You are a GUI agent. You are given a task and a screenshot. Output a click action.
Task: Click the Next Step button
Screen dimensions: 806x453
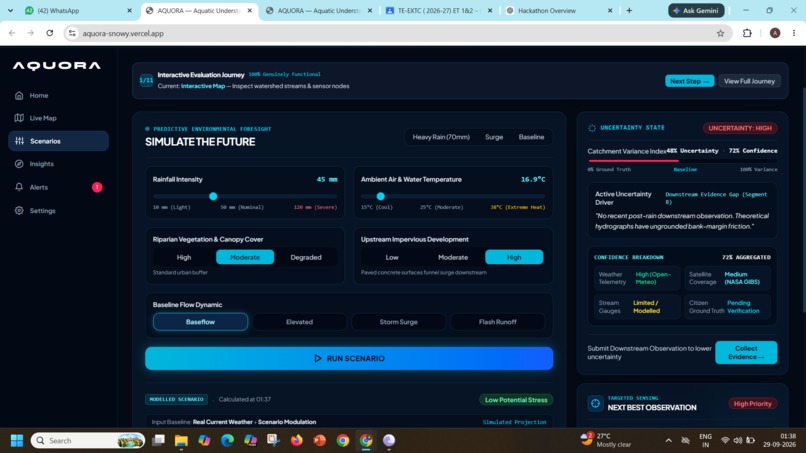coord(689,81)
